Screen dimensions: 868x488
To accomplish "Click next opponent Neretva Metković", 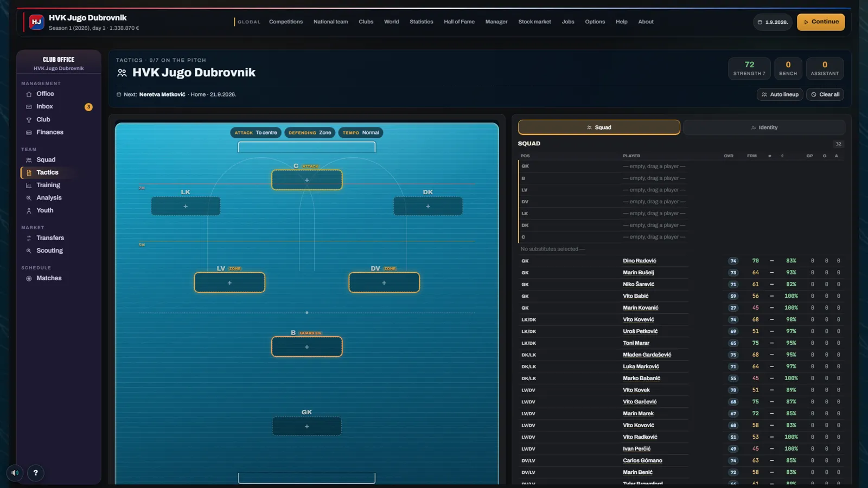I will pos(162,94).
